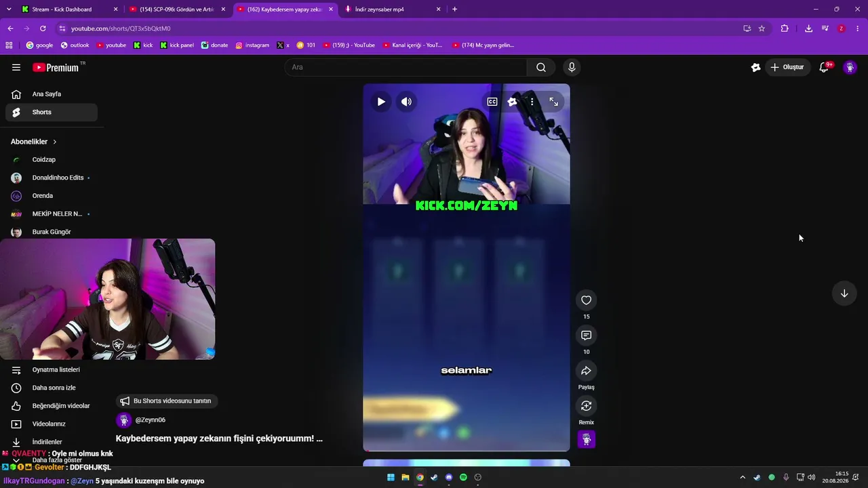
Task: Open the Coidzap subscription channel
Action: tap(52, 160)
